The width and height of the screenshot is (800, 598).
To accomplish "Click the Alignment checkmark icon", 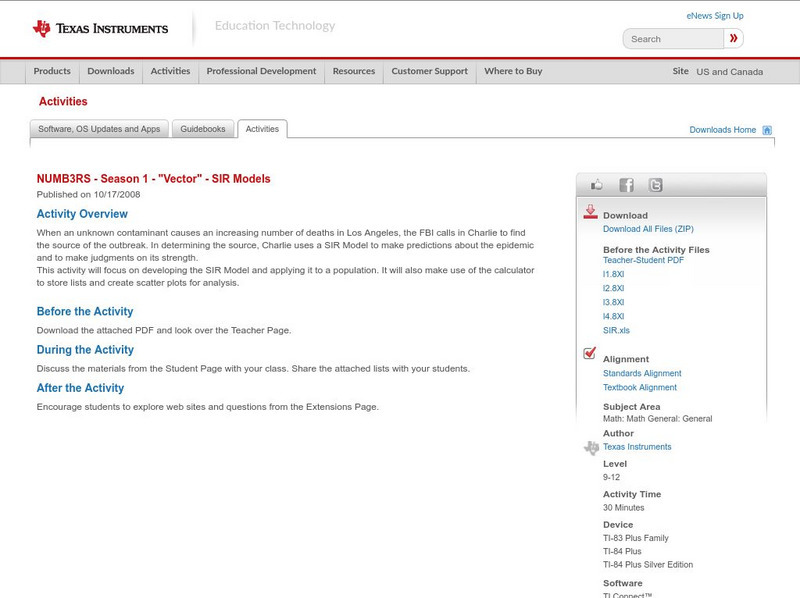I will (589, 353).
